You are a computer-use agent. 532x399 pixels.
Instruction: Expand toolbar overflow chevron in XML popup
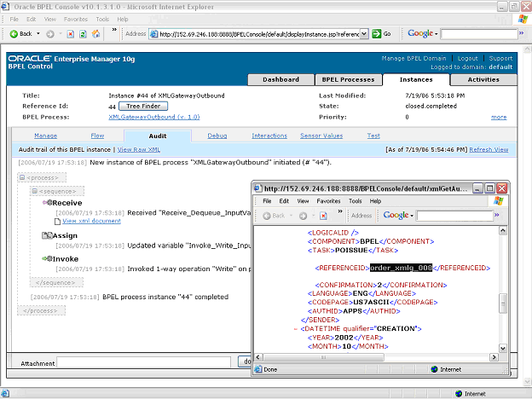point(340,211)
